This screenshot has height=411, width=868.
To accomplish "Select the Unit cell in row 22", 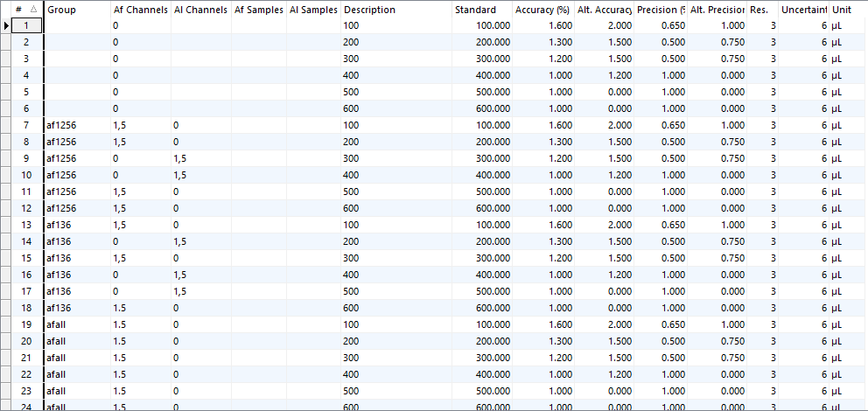I will click(847, 374).
